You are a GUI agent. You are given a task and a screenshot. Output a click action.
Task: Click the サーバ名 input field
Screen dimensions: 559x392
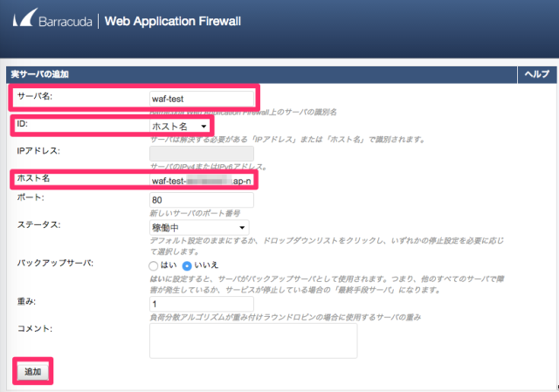[x=202, y=99]
